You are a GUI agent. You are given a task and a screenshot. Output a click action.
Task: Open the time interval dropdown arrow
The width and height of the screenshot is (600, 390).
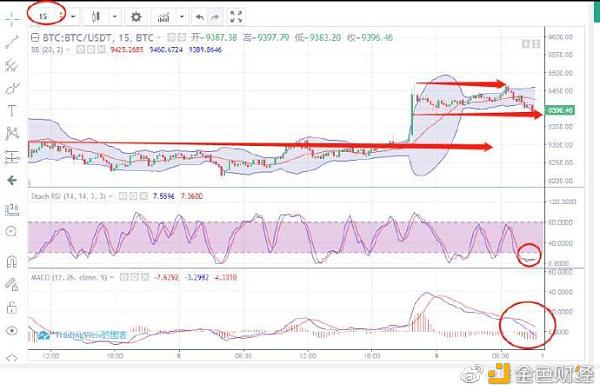pyautogui.click(x=73, y=17)
